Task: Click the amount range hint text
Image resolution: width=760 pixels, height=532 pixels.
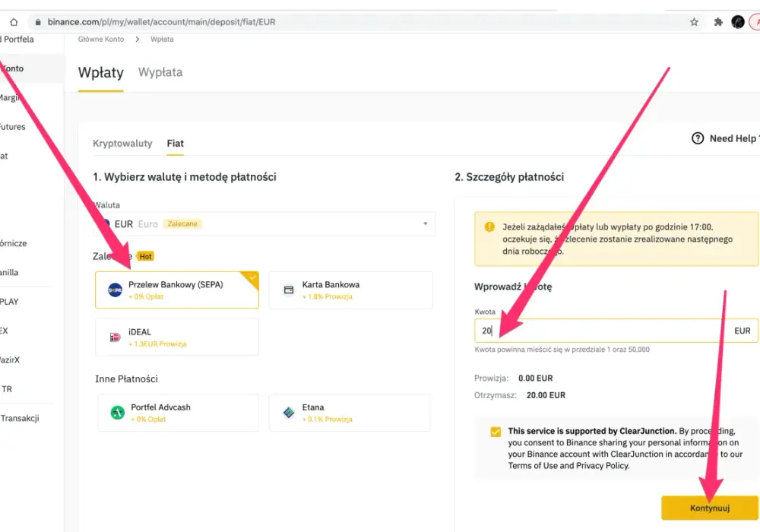Action: coord(562,350)
